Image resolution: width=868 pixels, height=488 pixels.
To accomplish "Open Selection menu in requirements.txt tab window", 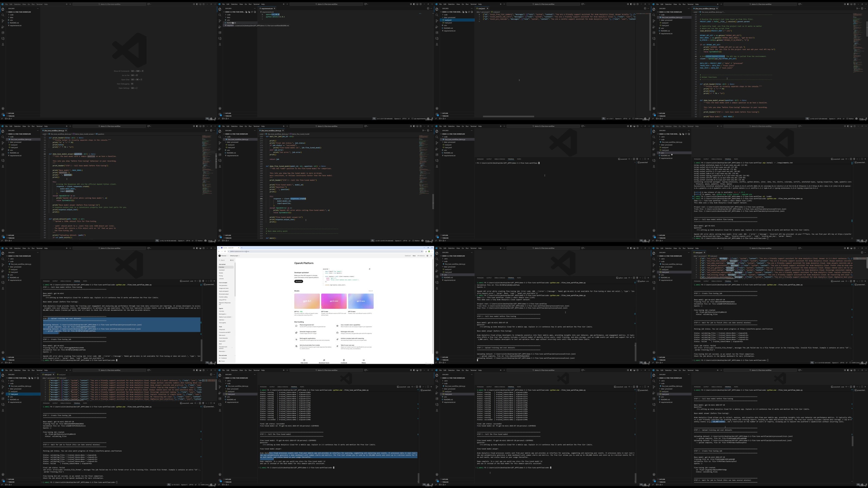I will point(235,4).
